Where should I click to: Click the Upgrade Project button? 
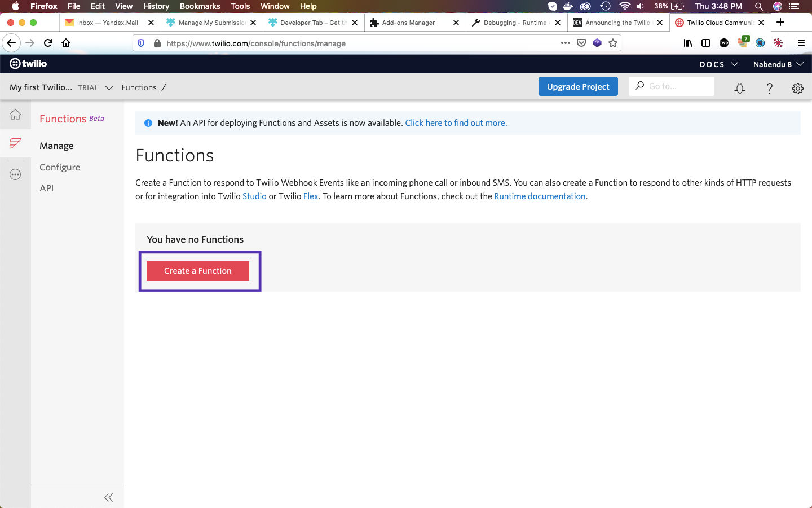(578, 86)
